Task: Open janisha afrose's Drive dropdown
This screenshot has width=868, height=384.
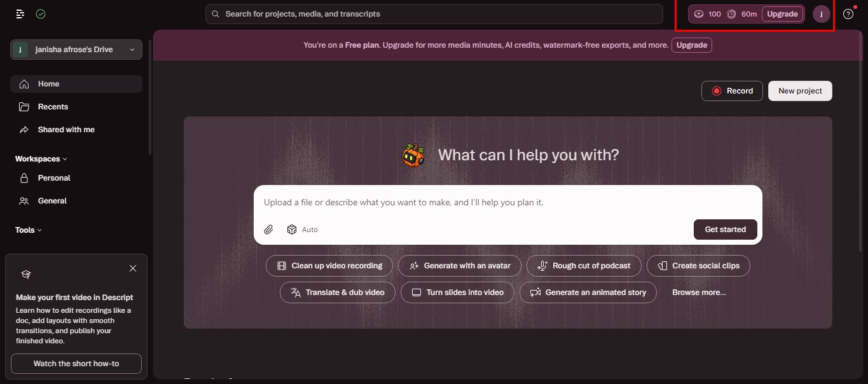Action: [76, 50]
